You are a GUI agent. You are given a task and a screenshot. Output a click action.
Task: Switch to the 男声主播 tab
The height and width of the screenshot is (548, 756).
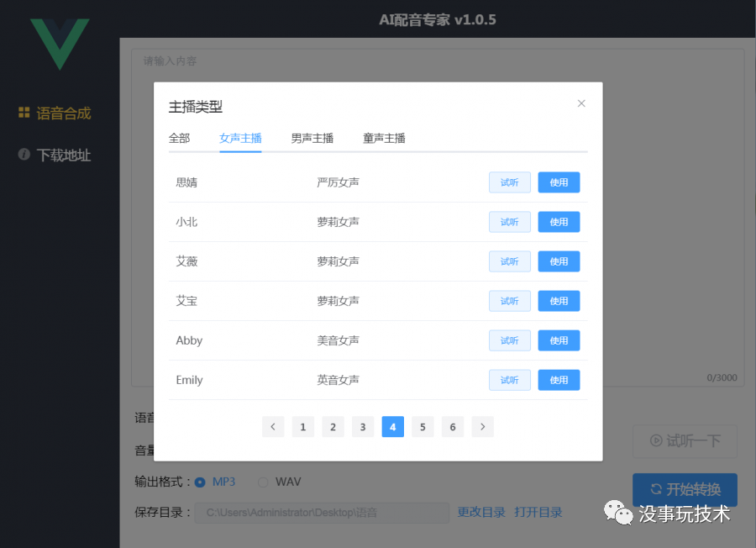[312, 139]
